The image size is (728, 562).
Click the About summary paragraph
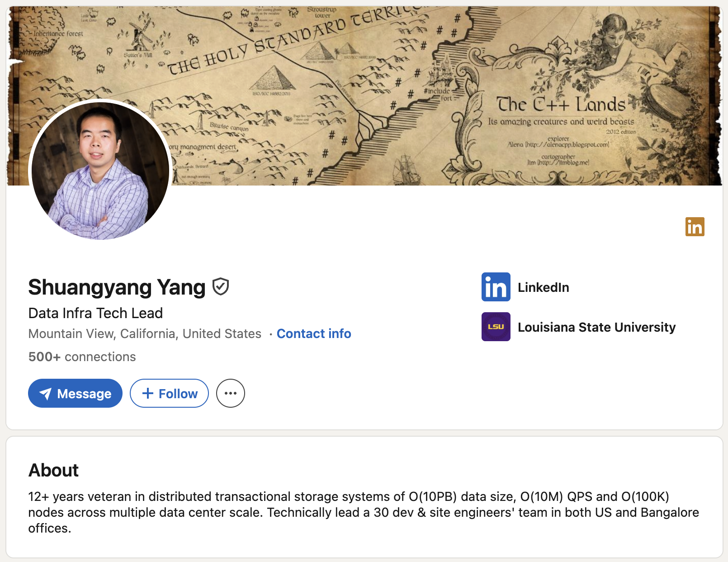click(x=364, y=512)
